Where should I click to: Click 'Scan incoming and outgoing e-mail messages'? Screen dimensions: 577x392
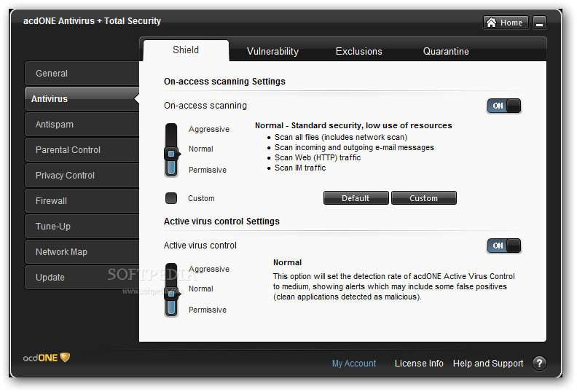tap(354, 148)
